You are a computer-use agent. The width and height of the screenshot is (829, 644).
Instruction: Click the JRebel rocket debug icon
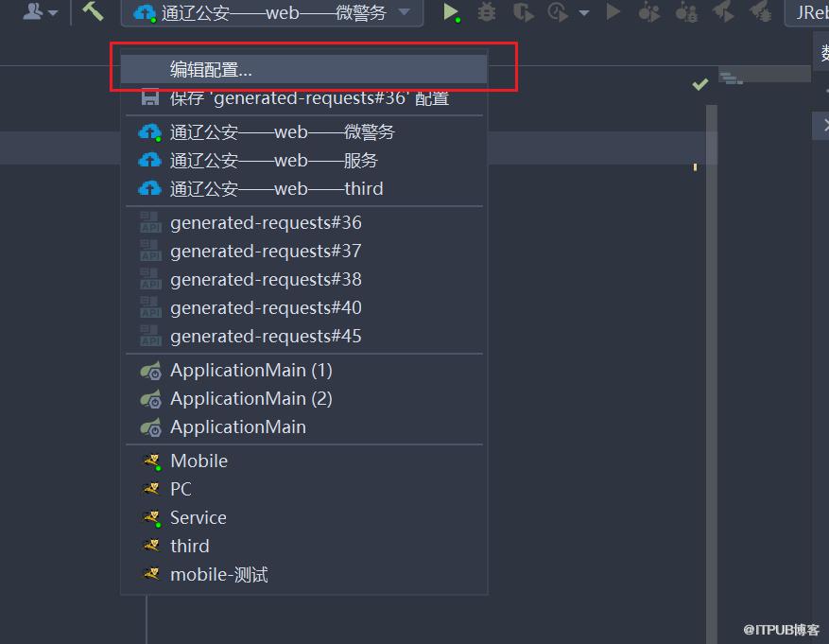point(760,11)
